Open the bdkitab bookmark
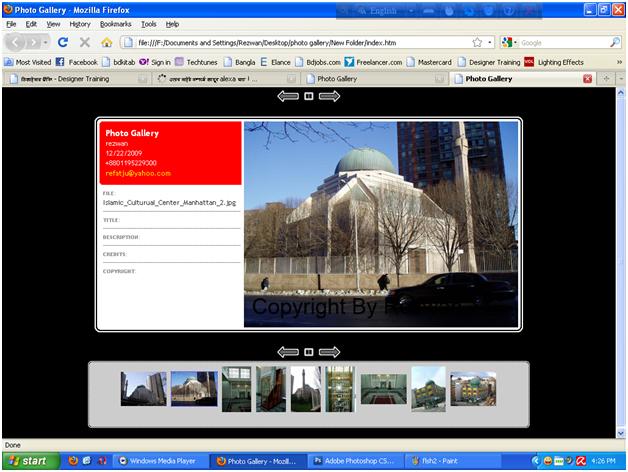 coord(119,62)
